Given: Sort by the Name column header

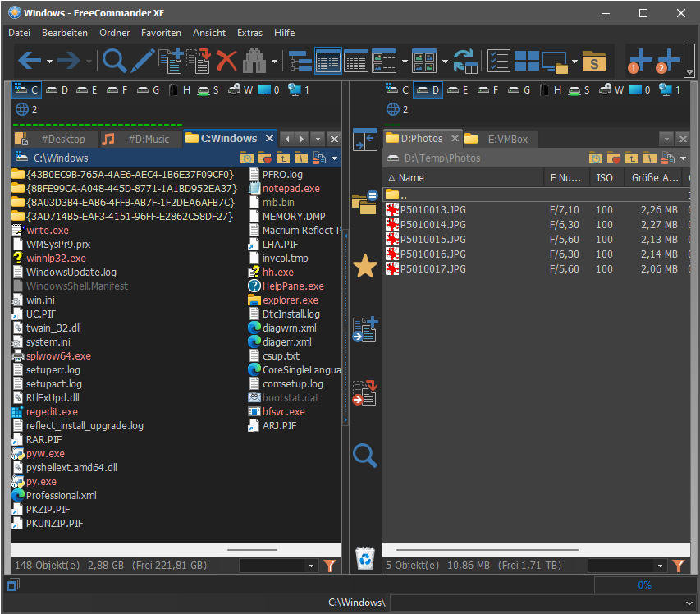Looking at the screenshot, I should pyautogui.click(x=464, y=178).
